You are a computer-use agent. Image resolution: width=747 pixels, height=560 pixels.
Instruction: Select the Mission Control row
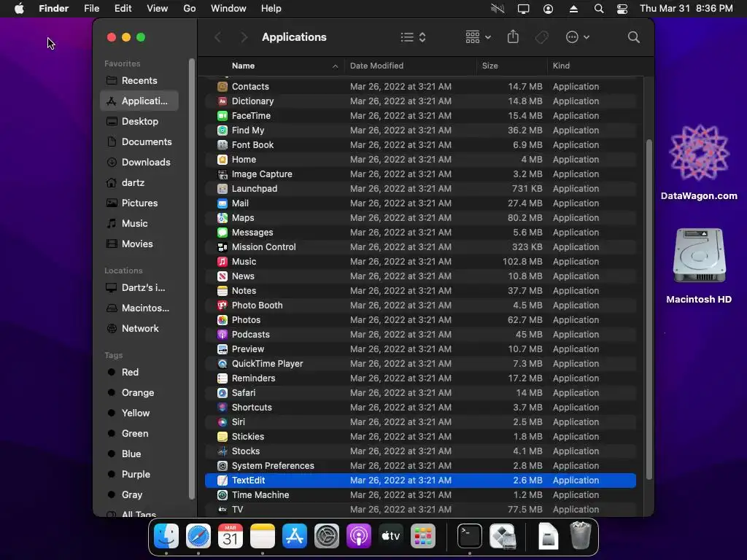420,247
